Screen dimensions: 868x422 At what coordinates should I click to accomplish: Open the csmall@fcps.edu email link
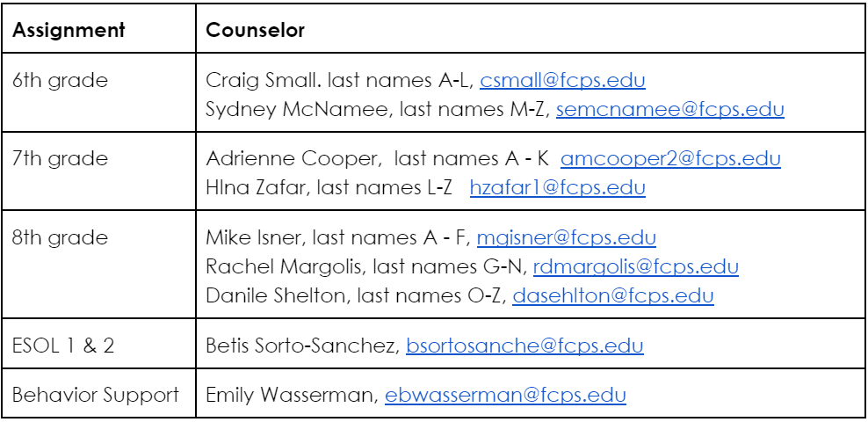tap(562, 81)
